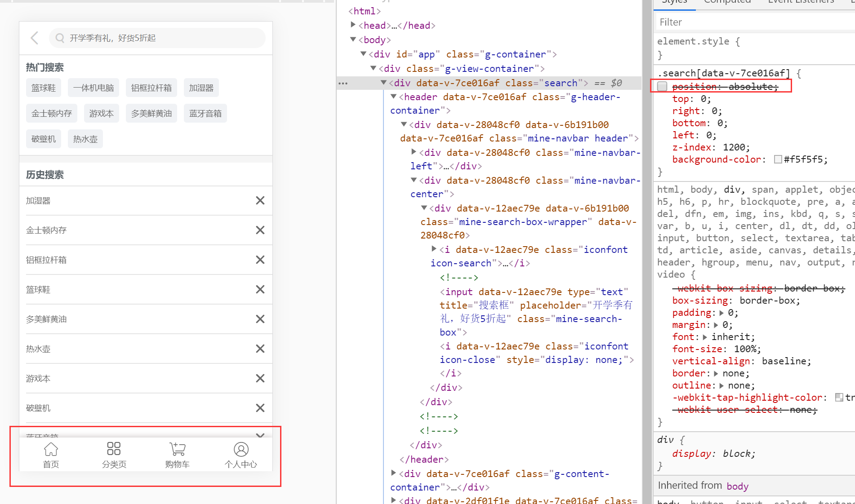The image size is (855, 504).
Task: Collapse the mine-navbar-center div node
Action: click(414, 180)
